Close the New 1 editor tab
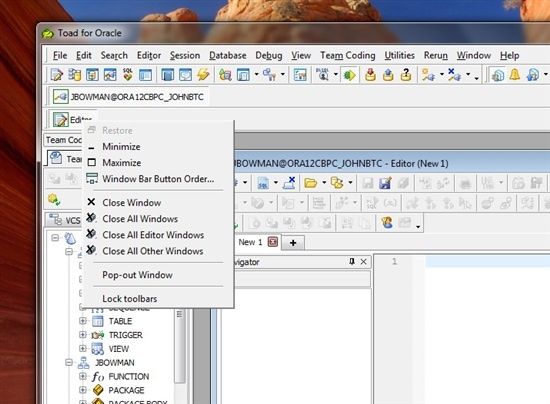Image resolution: width=550 pixels, height=404 pixels. (x=273, y=242)
